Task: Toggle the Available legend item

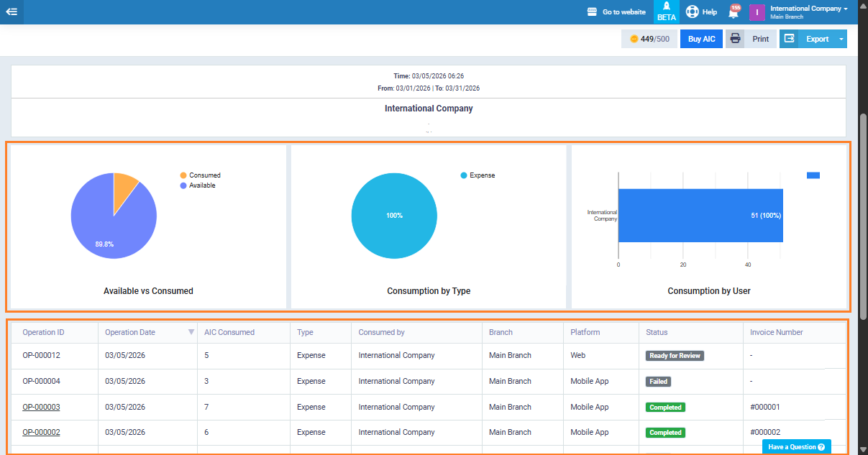Action: (x=201, y=185)
